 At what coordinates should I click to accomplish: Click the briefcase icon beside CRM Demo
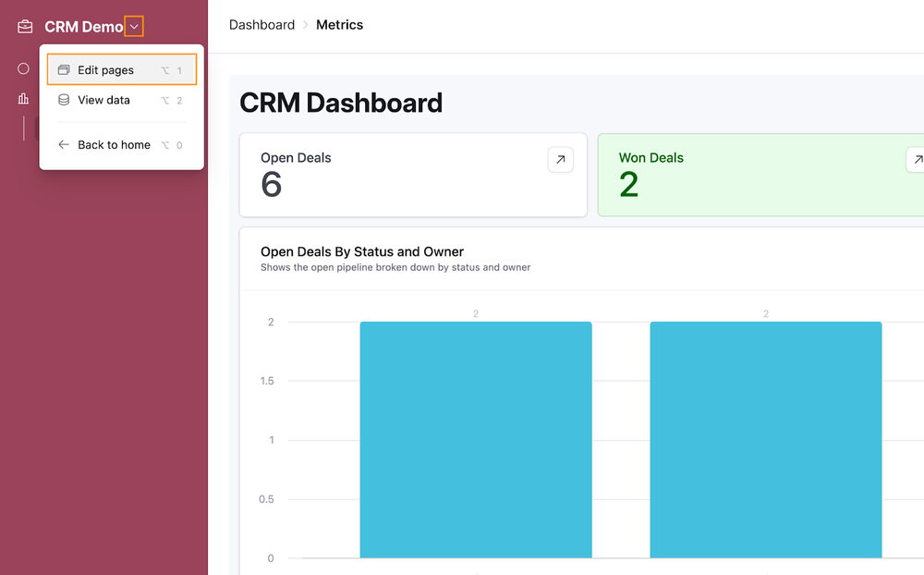pos(25,27)
